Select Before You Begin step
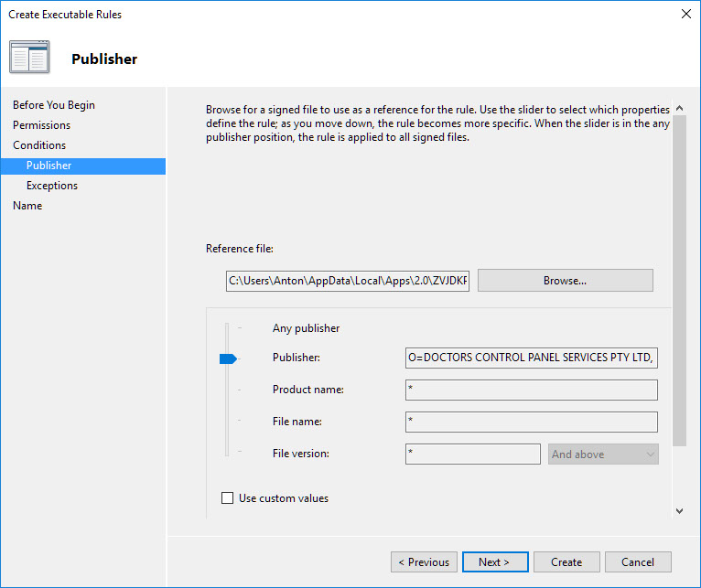The image size is (701, 588). tap(54, 105)
